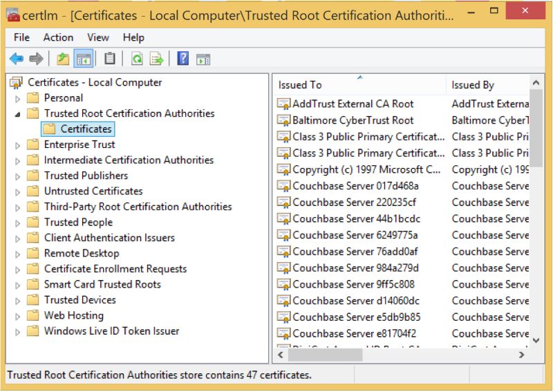
Task: Click the vertical scrollbar down arrow
Action: pos(536,339)
